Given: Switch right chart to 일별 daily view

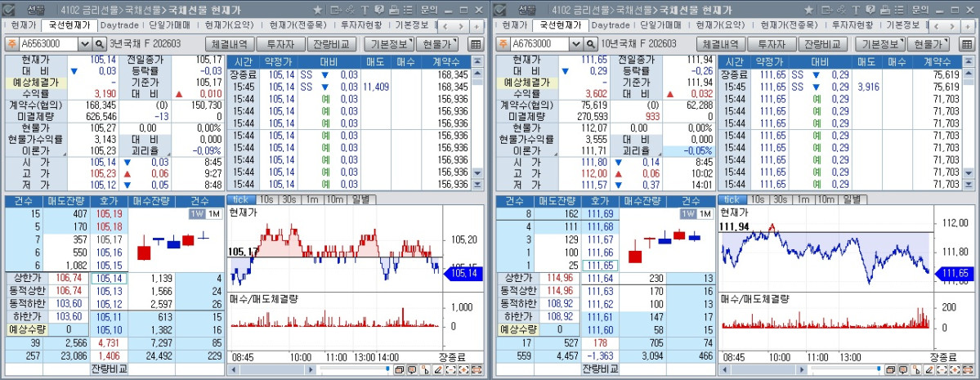Looking at the screenshot, I should click(854, 199).
